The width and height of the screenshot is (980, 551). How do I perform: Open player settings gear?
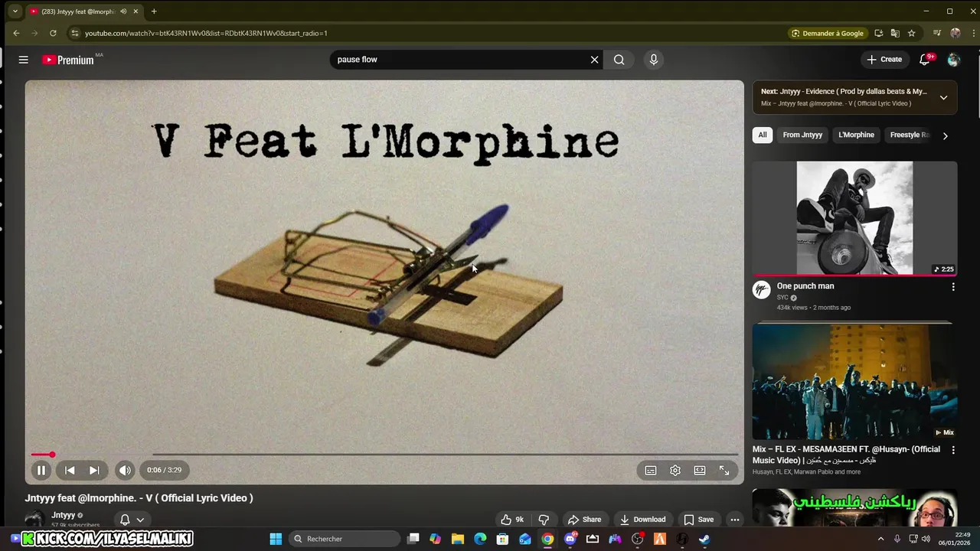click(x=675, y=471)
